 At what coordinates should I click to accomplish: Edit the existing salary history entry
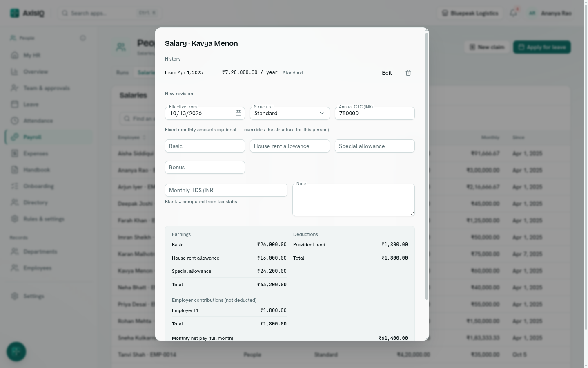[387, 73]
